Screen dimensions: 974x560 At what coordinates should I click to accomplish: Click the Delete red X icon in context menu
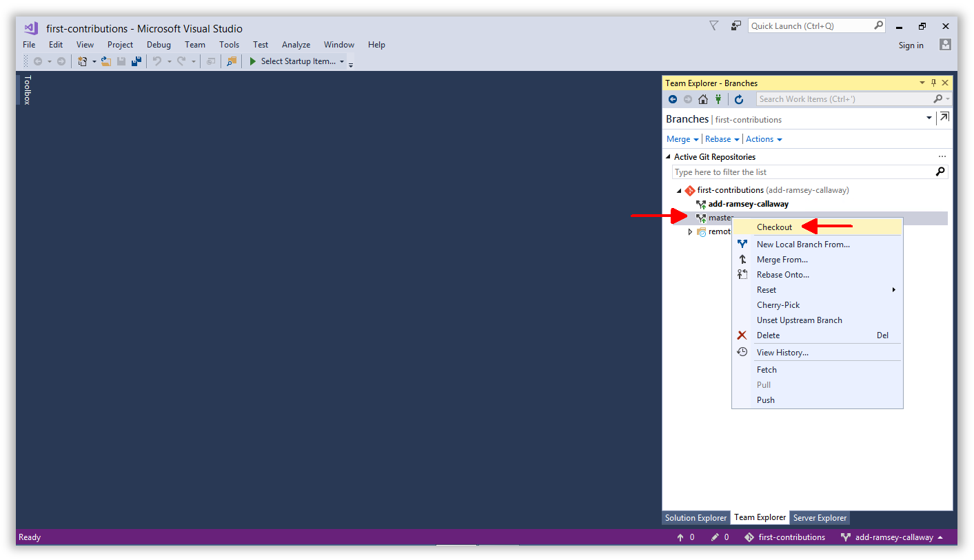coord(742,335)
